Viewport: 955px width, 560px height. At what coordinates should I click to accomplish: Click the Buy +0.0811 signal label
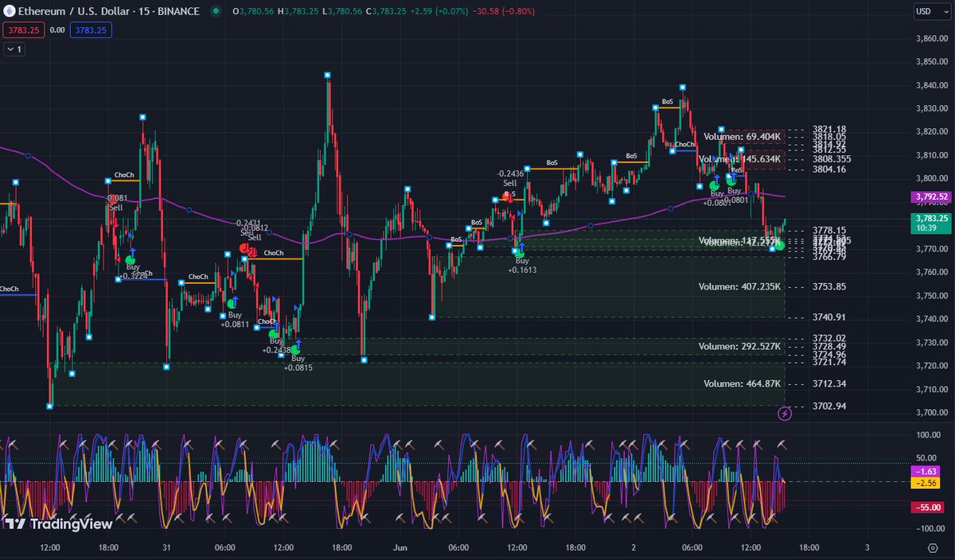236,320
